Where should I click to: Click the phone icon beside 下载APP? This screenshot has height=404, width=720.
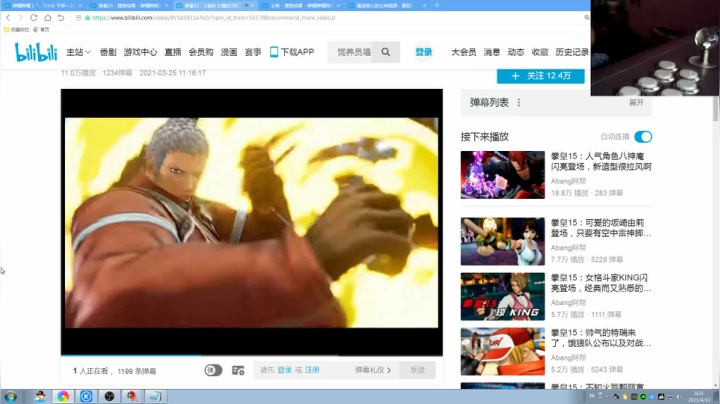click(274, 52)
